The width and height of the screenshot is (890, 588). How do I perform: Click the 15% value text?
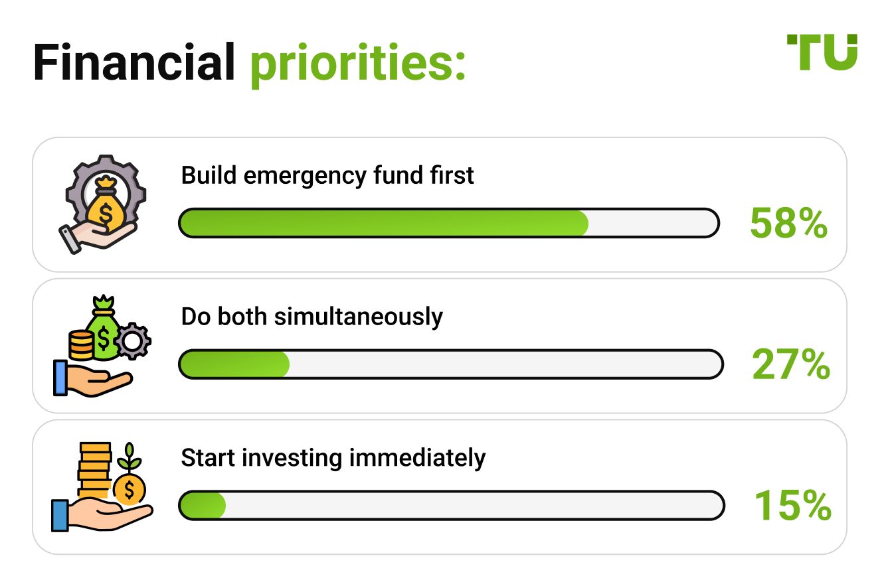click(793, 506)
